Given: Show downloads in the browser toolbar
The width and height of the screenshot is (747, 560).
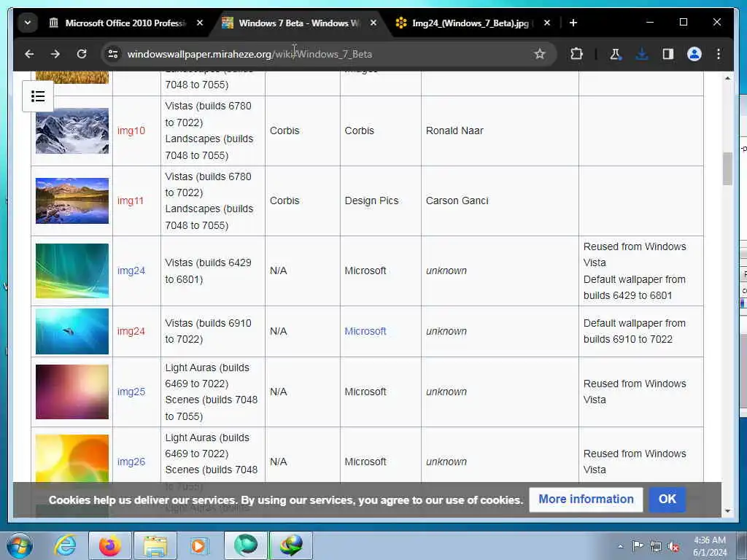Looking at the screenshot, I should pos(642,54).
